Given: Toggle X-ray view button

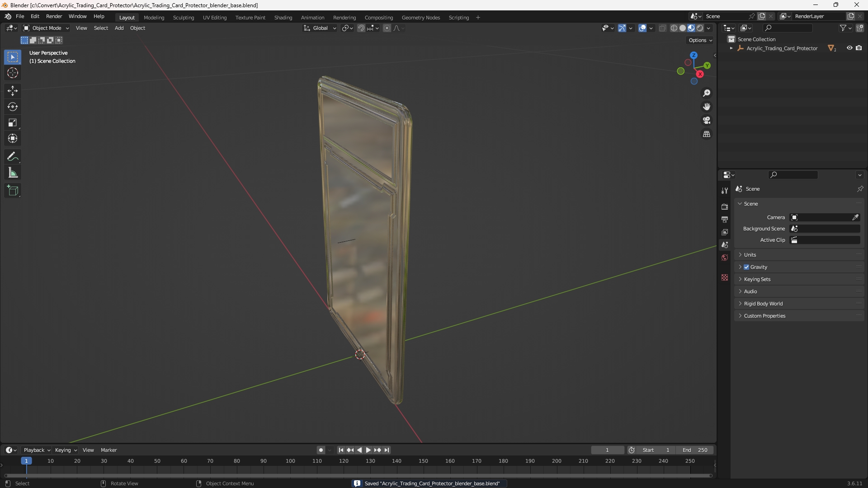Looking at the screenshot, I should pyautogui.click(x=663, y=28).
